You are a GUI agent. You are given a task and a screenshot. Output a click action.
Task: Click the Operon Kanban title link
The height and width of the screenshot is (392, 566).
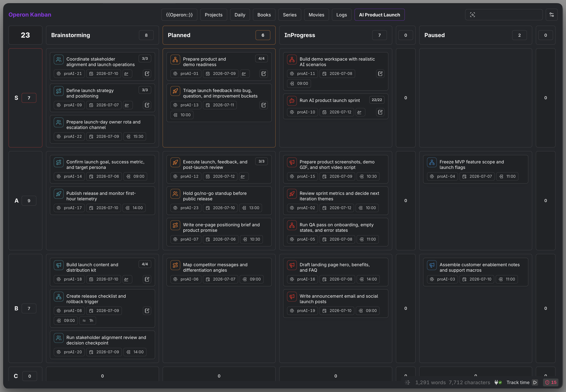30,15
